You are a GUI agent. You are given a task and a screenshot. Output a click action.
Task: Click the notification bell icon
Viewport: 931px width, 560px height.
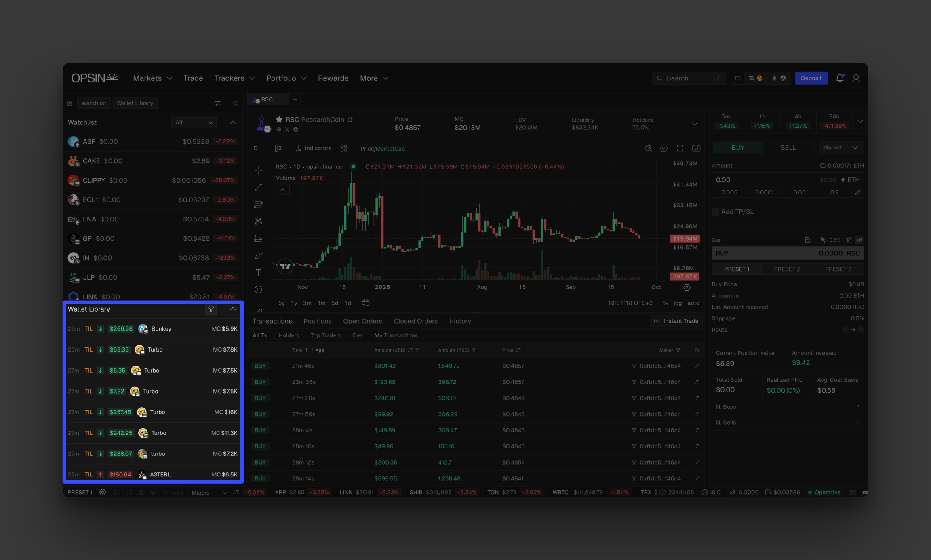click(840, 78)
